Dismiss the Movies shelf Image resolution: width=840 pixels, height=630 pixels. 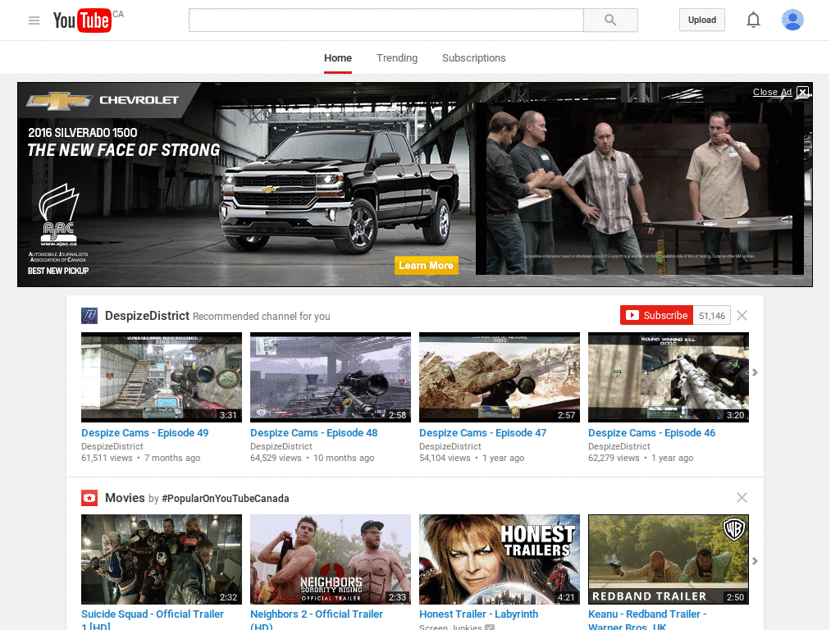742,498
